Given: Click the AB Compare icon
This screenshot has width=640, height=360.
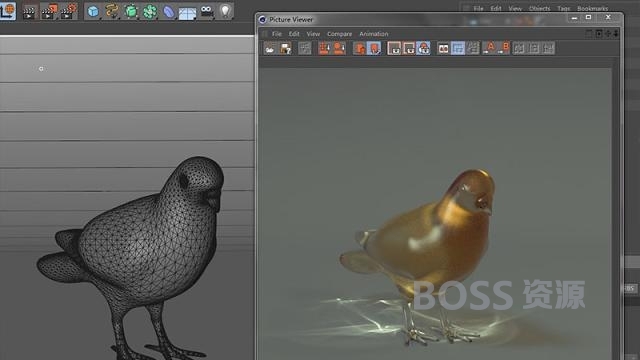Looking at the screenshot, I should pyautogui.click(x=443, y=49).
